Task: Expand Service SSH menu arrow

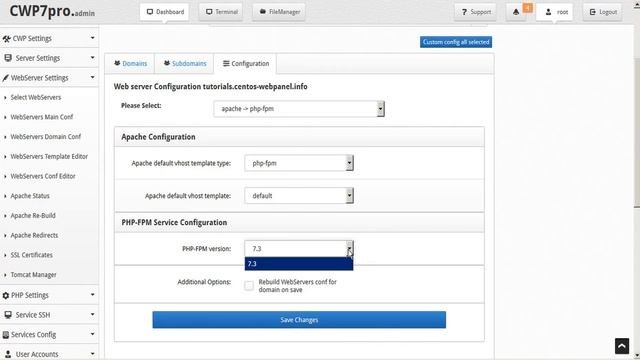Action: point(93,314)
